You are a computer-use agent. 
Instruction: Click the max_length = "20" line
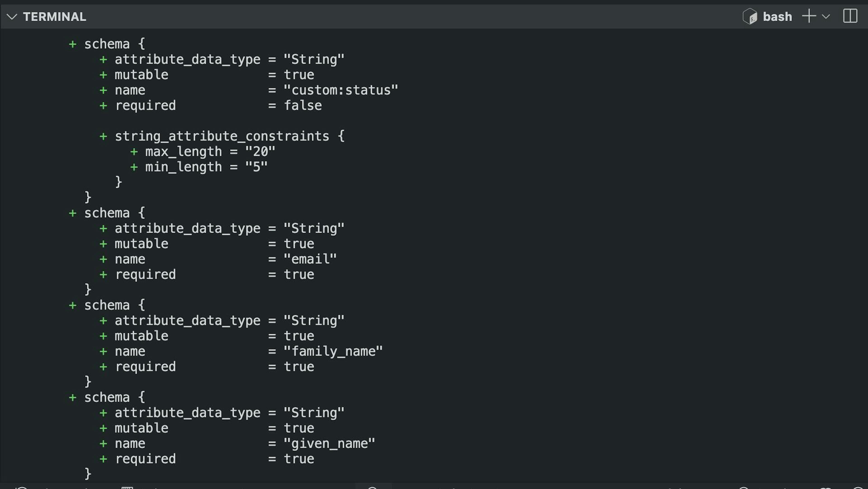coord(210,152)
